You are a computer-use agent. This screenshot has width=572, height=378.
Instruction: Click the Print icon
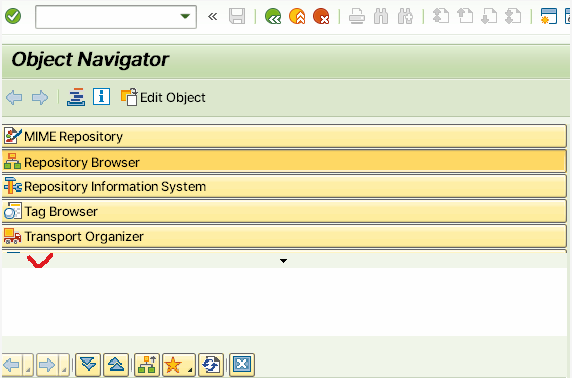point(357,16)
